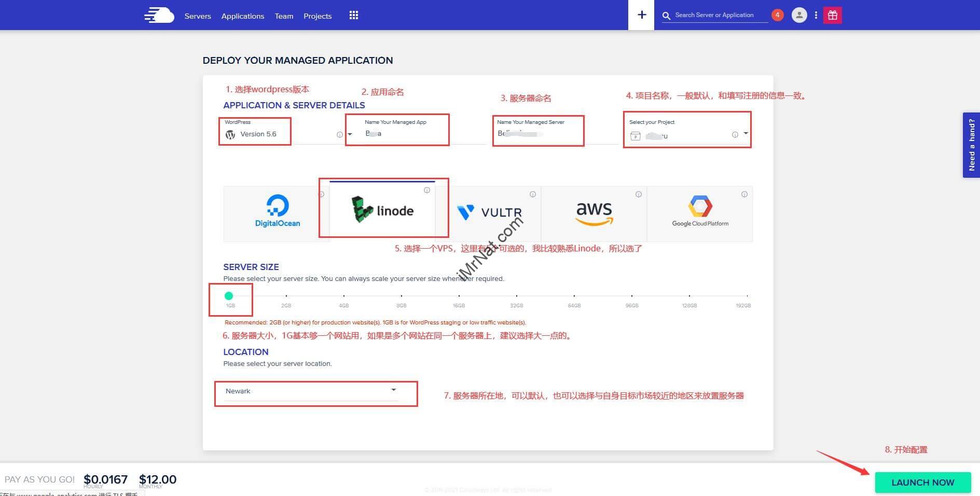Expand Select your Project dropdown arrow

746,134
